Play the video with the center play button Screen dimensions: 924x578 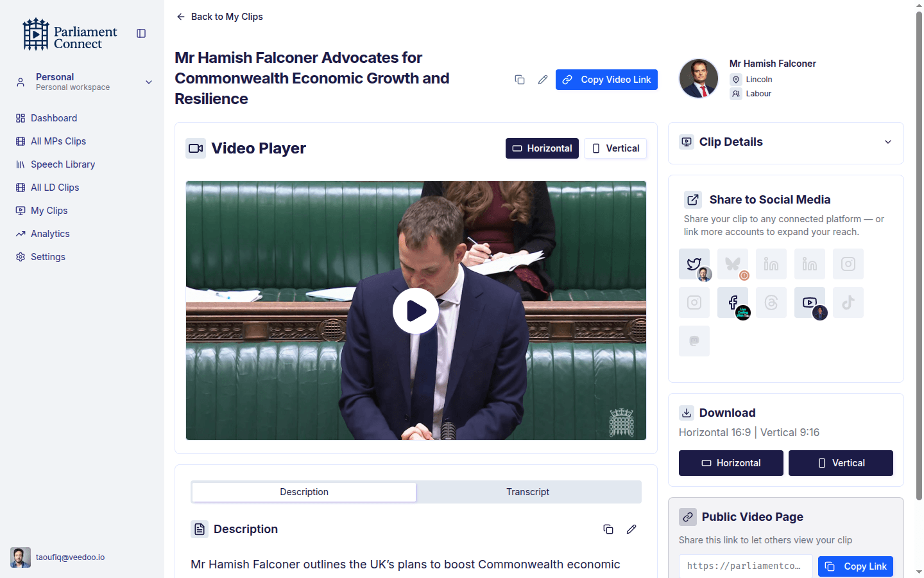pyautogui.click(x=416, y=311)
